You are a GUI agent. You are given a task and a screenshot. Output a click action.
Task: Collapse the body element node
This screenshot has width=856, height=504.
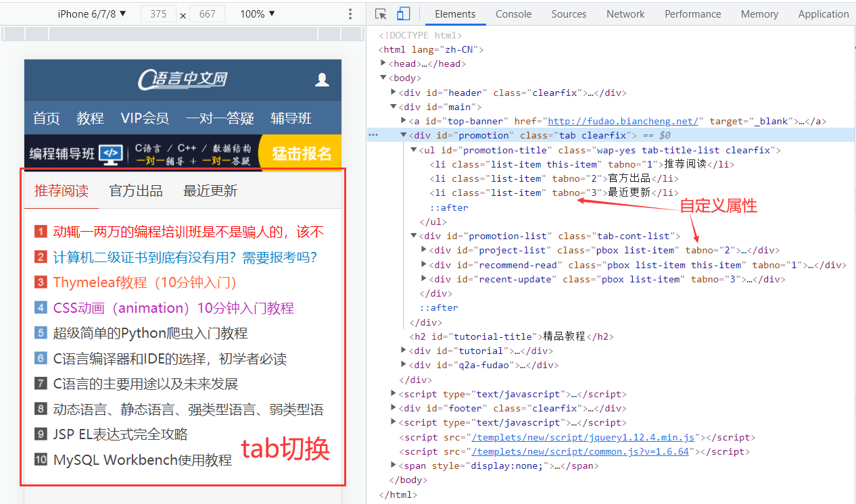pos(384,78)
